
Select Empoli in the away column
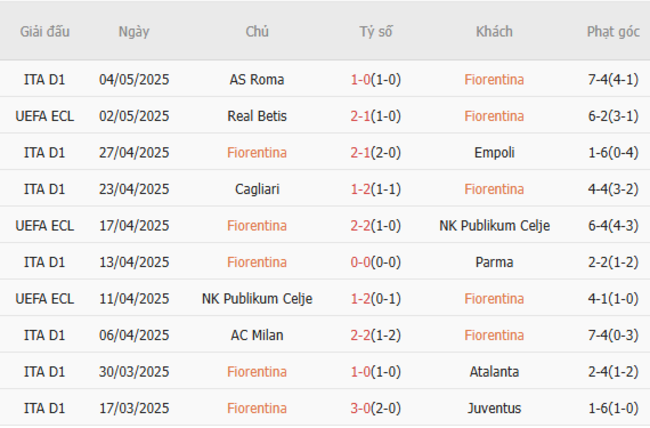click(x=495, y=153)
